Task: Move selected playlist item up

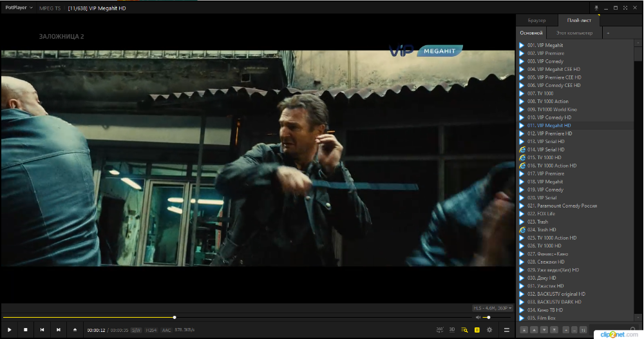Action: pyautogui.click(x=534, y=329)
